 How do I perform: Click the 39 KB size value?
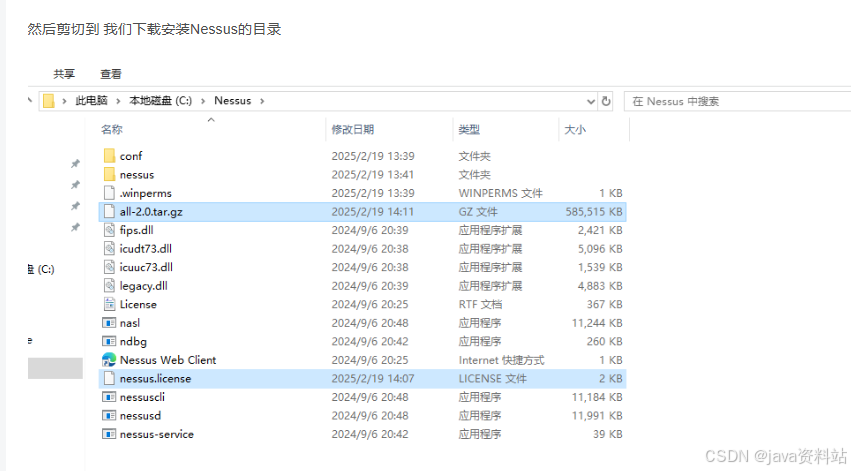[607, 434]
